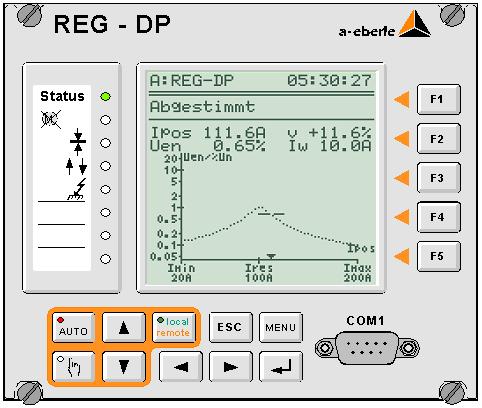Open the MENU button

[x=281, y=327]
